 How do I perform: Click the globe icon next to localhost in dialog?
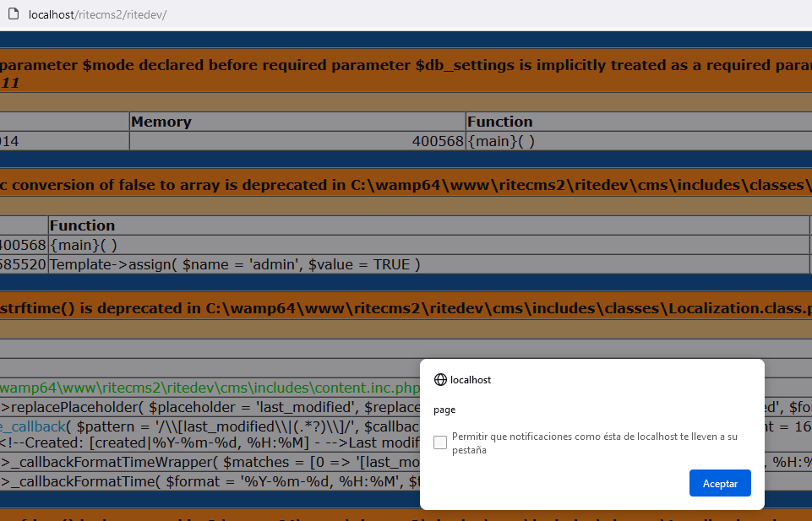(x=441, y=379)
